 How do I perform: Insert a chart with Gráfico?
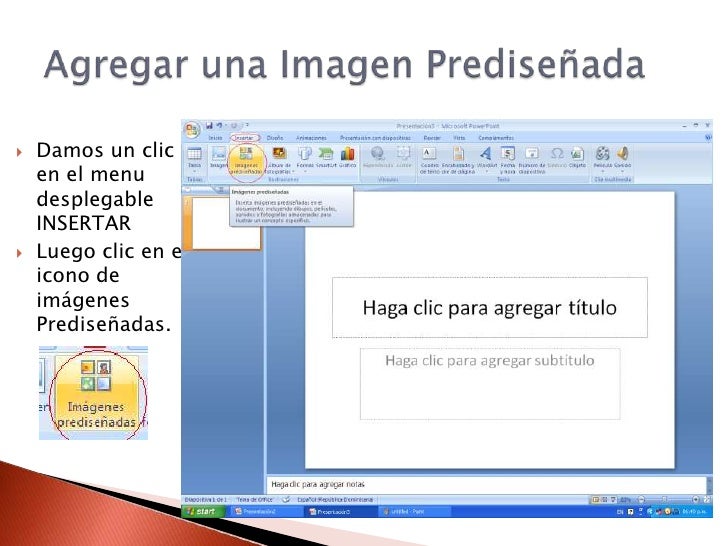(x=347, y=157)
